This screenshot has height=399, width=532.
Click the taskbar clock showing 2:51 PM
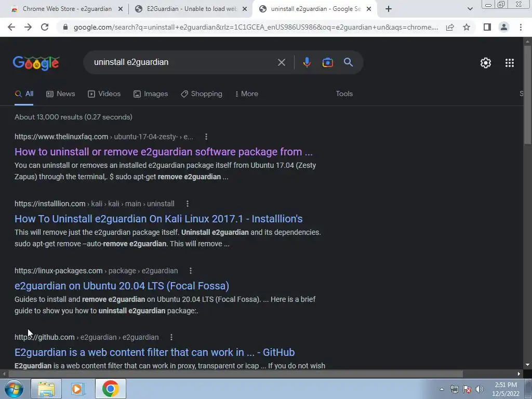pyautogui.click(x=506, y=389)
